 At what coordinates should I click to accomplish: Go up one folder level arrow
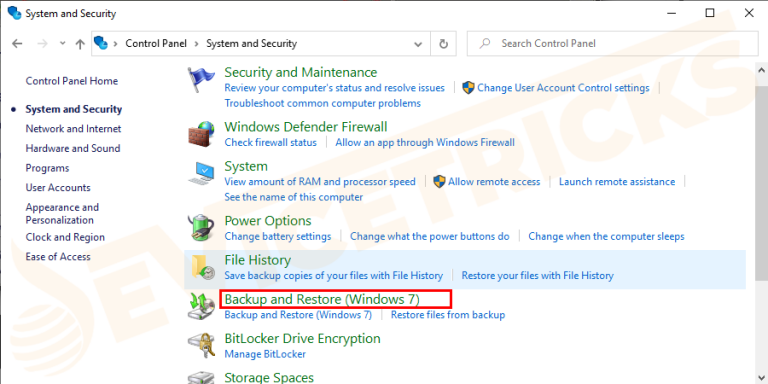[x=80, y=44]
